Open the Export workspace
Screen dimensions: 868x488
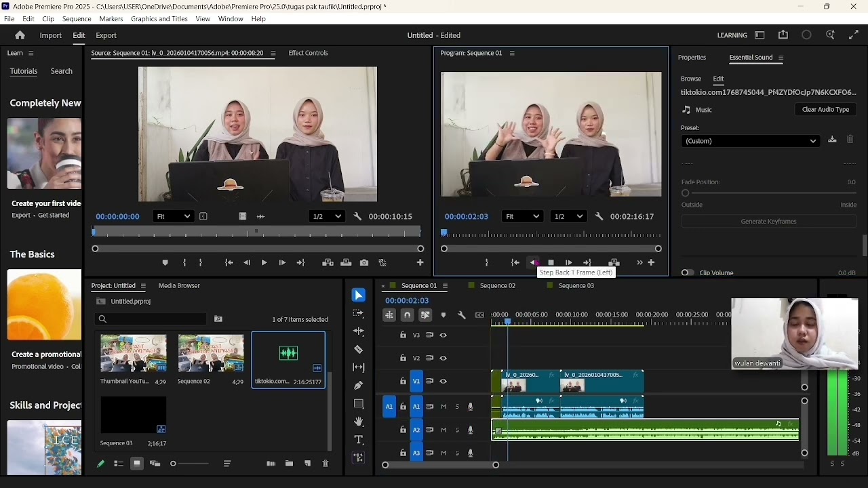106,35
